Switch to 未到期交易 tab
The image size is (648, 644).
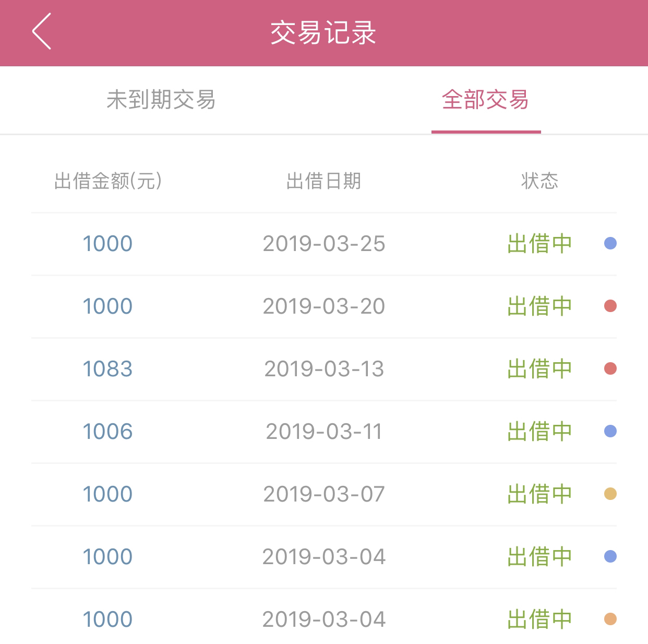point(161,100)
